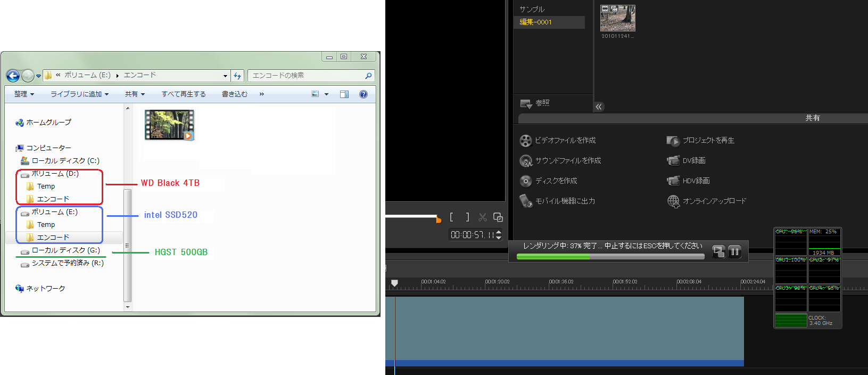
Task: Expand the ライブラリに追加 dropdown
Action: pyautogui.click(x=79, y=94)
